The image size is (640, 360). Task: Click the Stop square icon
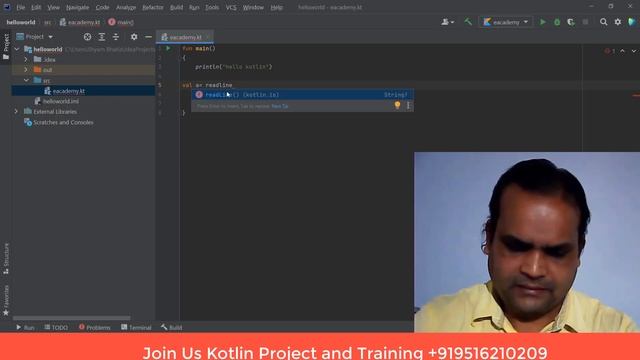[585, 22]
